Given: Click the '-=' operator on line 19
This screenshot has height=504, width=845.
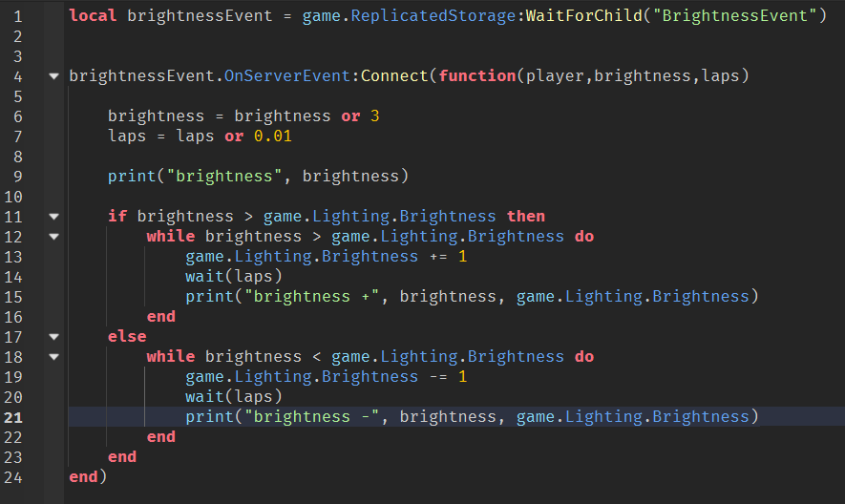Looking at the screenshot, I should (438, 377).
